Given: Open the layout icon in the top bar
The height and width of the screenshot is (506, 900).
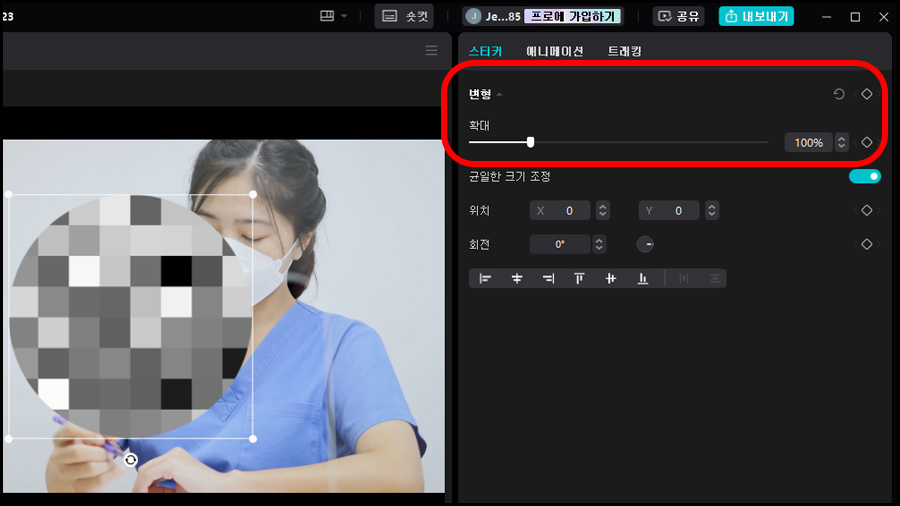Looking at the screenshot, I should pos(327,16).
